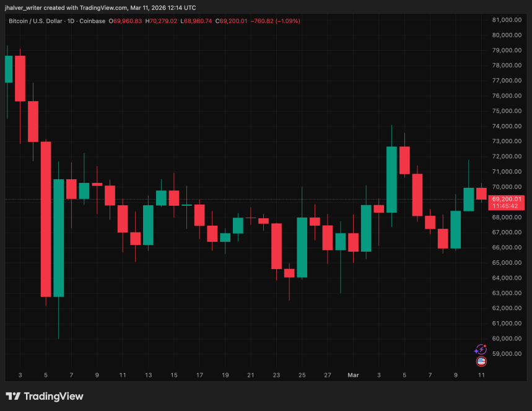
Task: Click the US flag events icon
Action: click(481, 361)
